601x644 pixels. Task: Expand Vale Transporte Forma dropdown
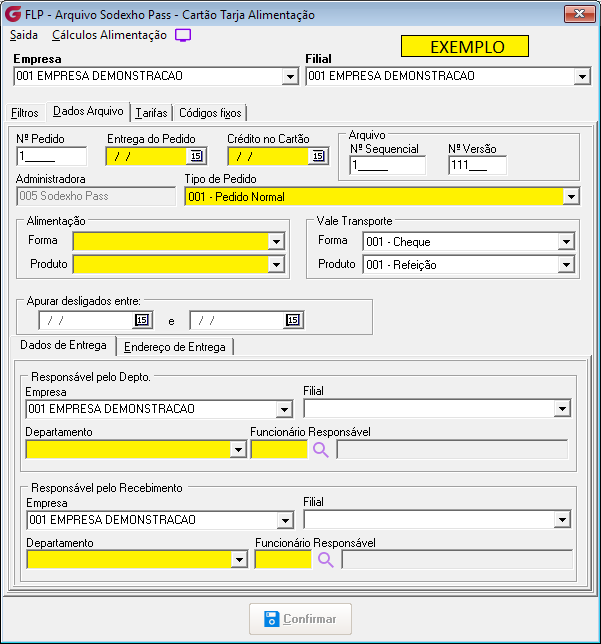tap(566, 242)
